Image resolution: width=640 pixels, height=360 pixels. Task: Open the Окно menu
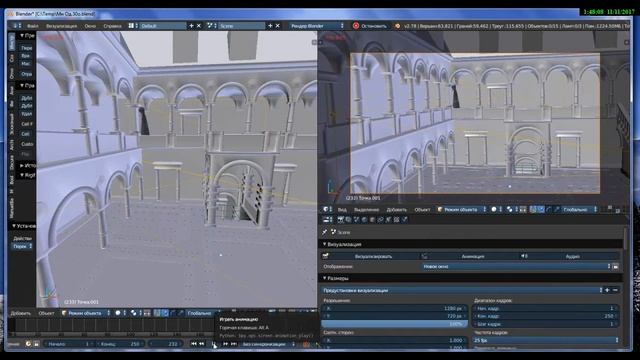tap(90, 26)
